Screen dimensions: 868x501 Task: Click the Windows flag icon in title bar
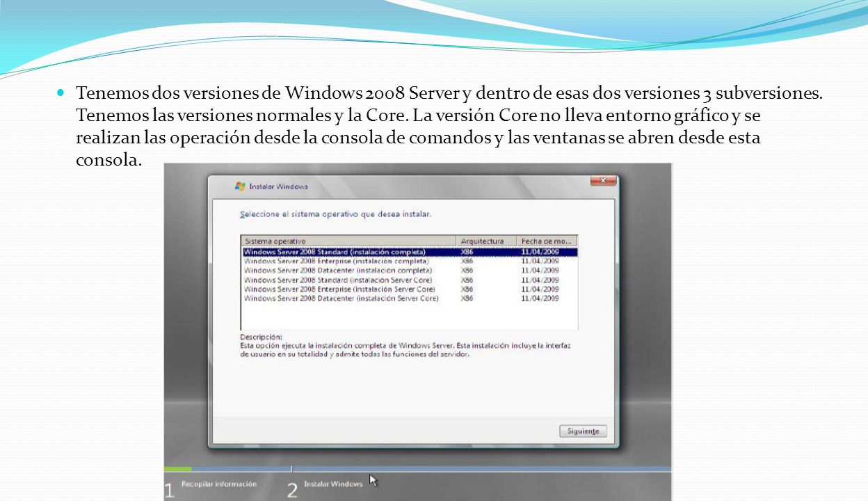240,186
